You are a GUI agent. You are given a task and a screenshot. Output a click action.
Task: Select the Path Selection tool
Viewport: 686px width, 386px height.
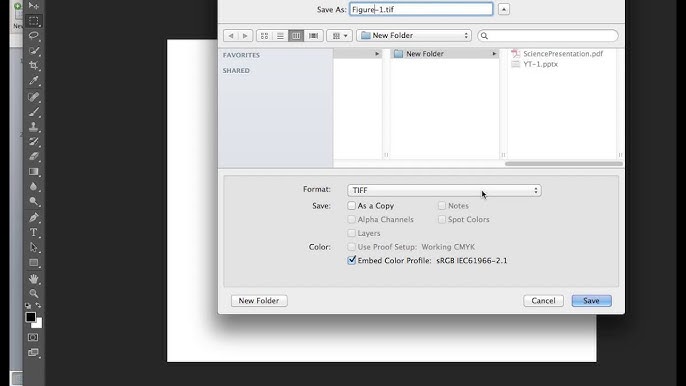coord(34,247)
